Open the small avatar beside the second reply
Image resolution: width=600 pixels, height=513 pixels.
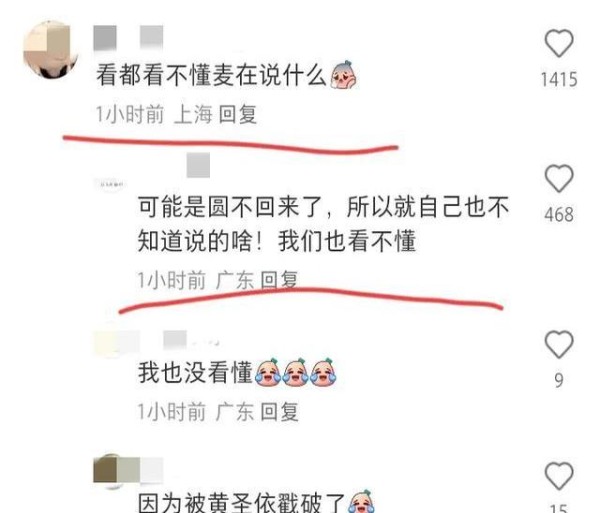click(x=111, y=185)
